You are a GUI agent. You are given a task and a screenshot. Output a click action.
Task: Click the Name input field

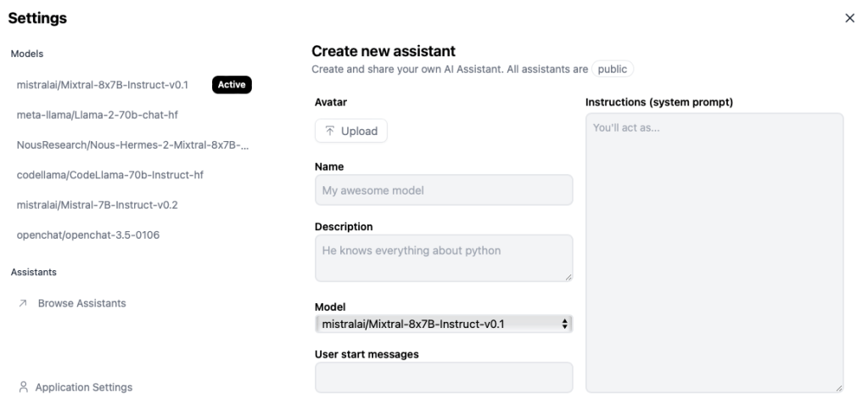tap(443, 190)
